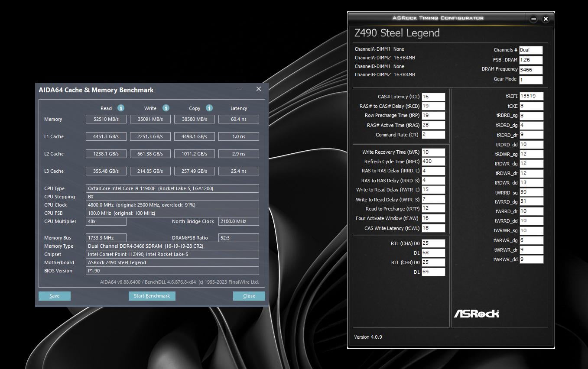
Task: Click the Channels # field showing Dual
Action: click(531, 50)
